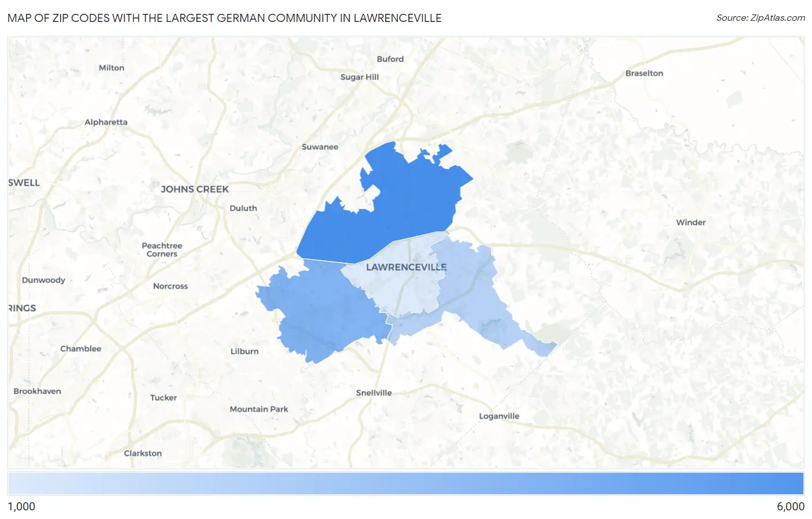The image size is (812, 519).
Task: Click the Peachtree Corners map label
Action: [162, 249]
